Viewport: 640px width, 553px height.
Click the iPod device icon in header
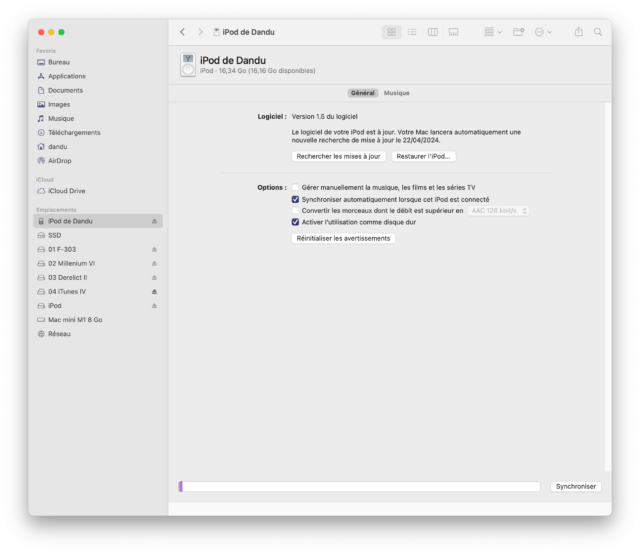coord(188,65)
